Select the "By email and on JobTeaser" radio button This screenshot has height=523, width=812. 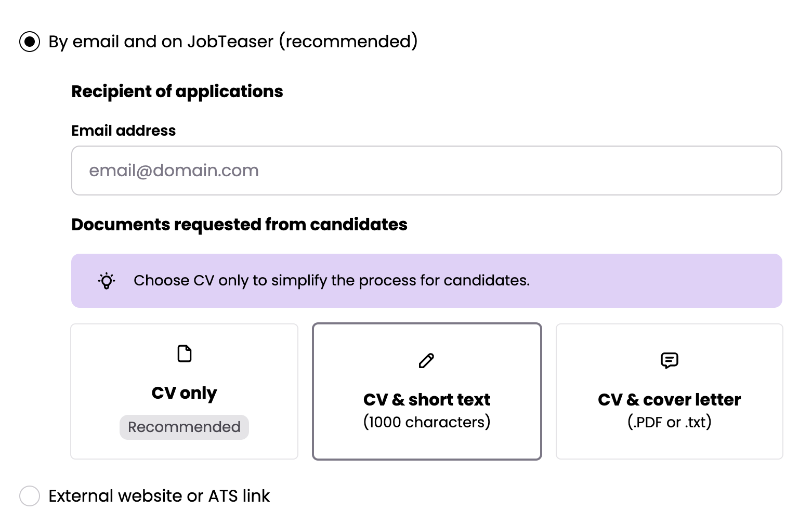(30, 42)
